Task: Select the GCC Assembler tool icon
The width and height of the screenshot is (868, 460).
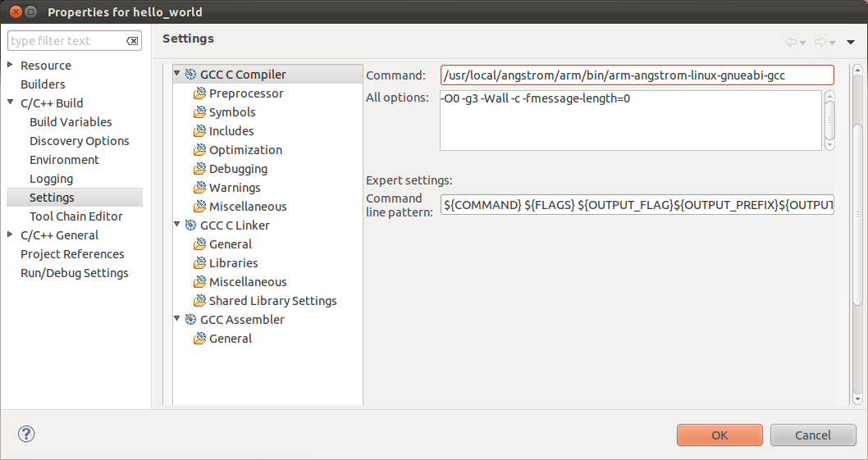Action: tap(191, 320)
